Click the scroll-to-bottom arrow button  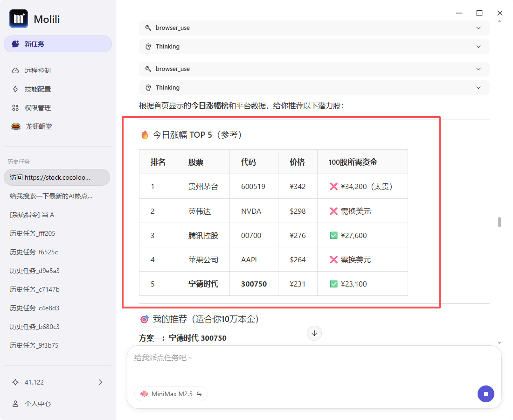pyautogui.click(x=314, y=333)
